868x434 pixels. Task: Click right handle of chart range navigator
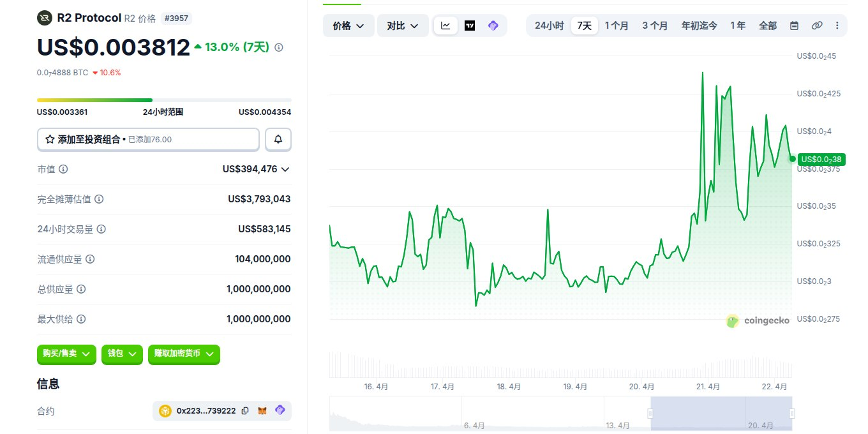pos(792,413)
